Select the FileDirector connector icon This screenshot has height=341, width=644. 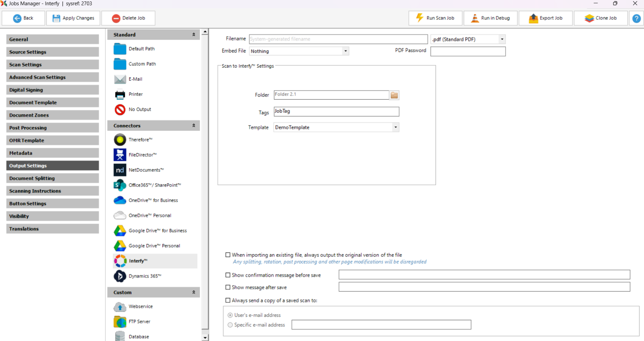click(x=120, y=155)
